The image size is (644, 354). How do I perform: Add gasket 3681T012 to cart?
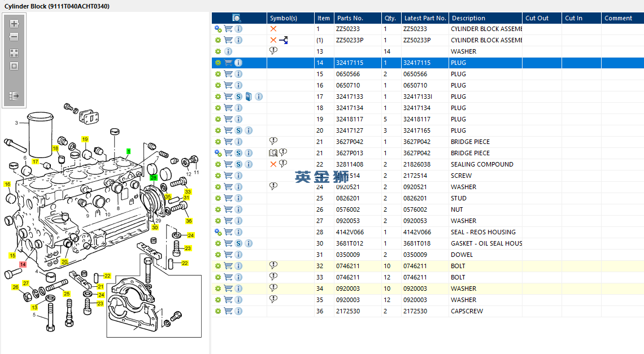point(228,243)
